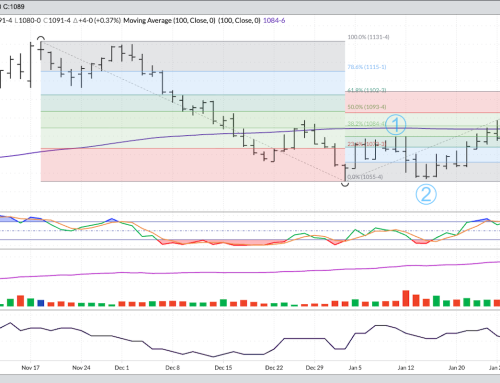Click the Dec 29 date on the time axis
The image size is (500, 383).
(x=314, y=368)
